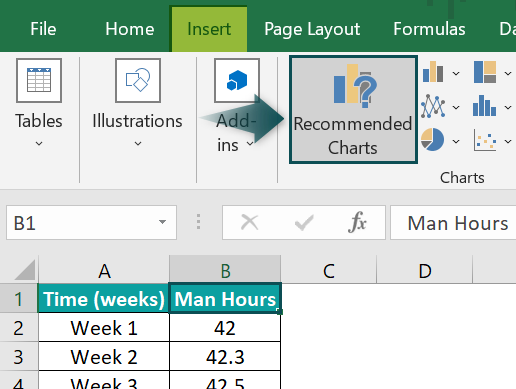Click the Cancel X in formula bar
Image resolution: width=516 pixels, height=389 pixels.
point(249,222)
